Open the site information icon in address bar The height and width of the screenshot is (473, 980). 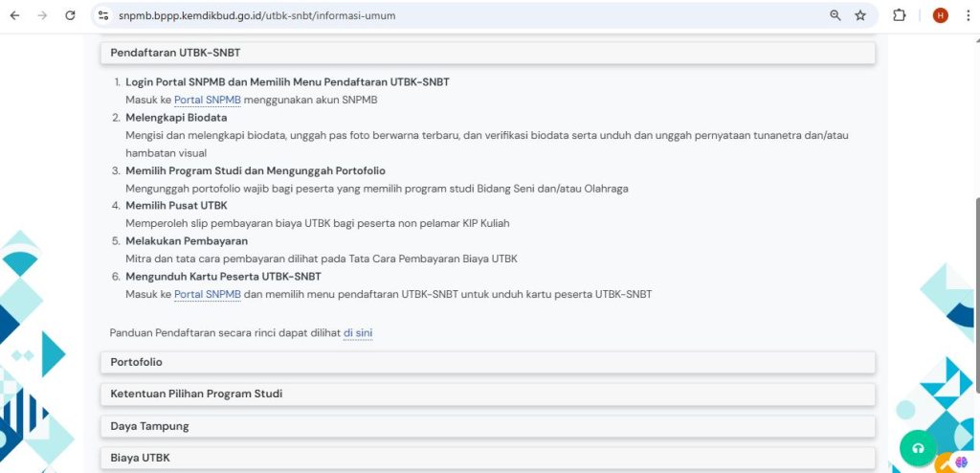[x=103, y=15]
